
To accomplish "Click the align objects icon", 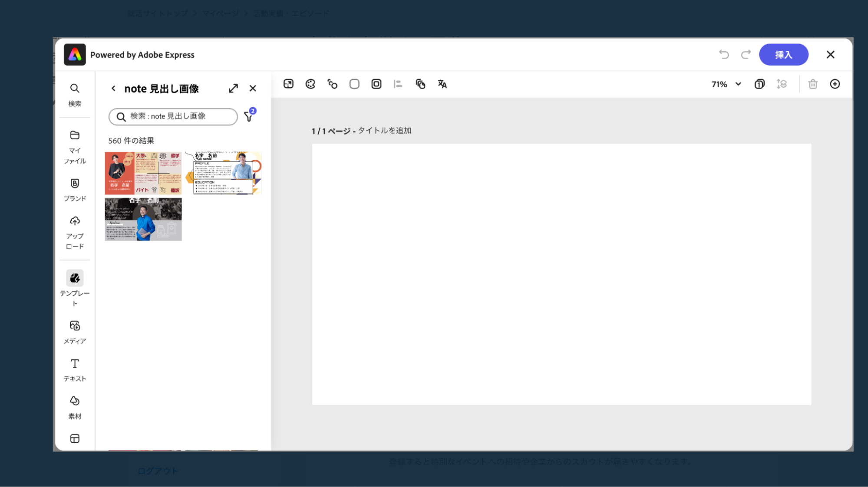I will [398, 84].
